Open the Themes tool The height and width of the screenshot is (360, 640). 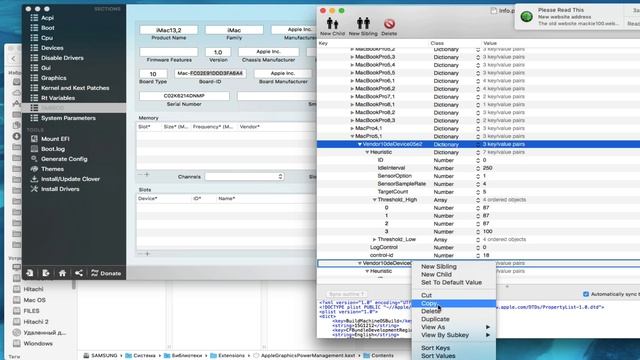[x=52, y=169]
